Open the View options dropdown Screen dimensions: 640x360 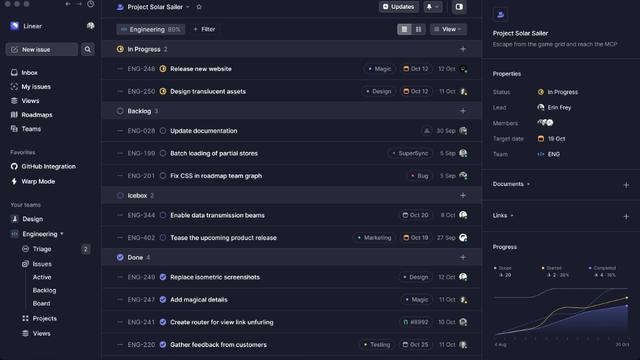point(448,29)
